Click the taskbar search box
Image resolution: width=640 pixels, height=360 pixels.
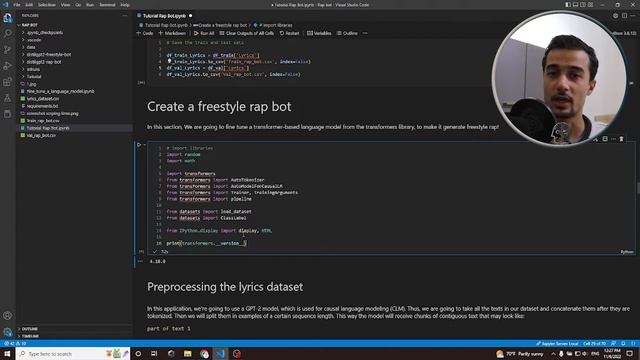(73, 353)
